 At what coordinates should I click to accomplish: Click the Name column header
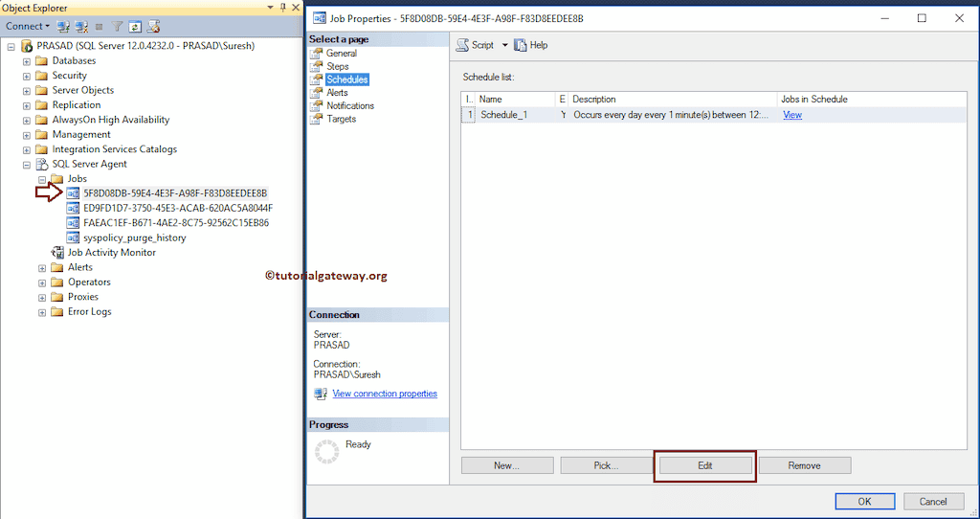tap(516, 100)
